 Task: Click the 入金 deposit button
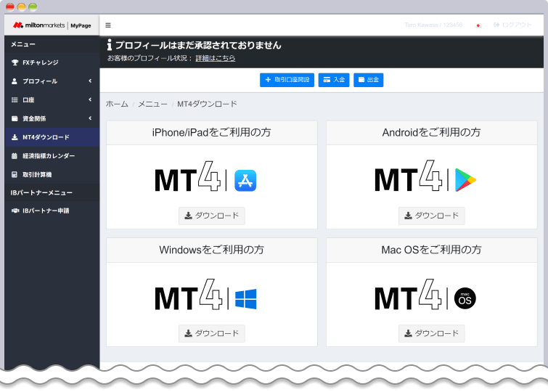334,80
